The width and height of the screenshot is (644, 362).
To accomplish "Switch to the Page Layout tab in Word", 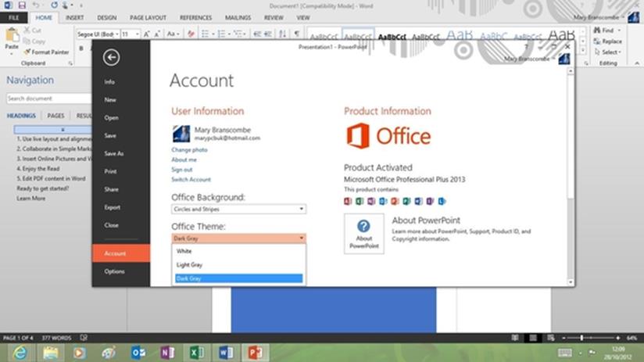I will point(148,18).
